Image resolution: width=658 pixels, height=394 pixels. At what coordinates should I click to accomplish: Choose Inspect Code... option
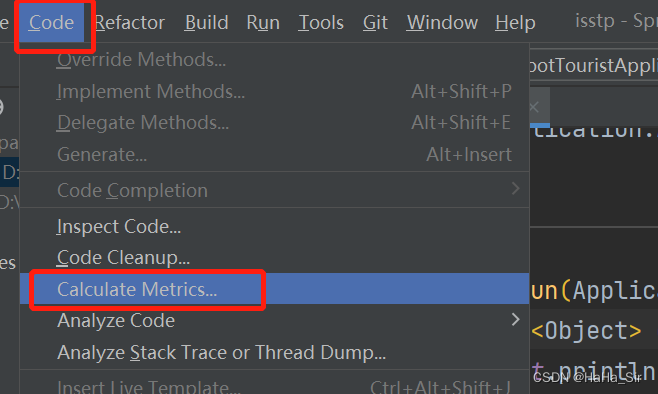pos(274,227)
